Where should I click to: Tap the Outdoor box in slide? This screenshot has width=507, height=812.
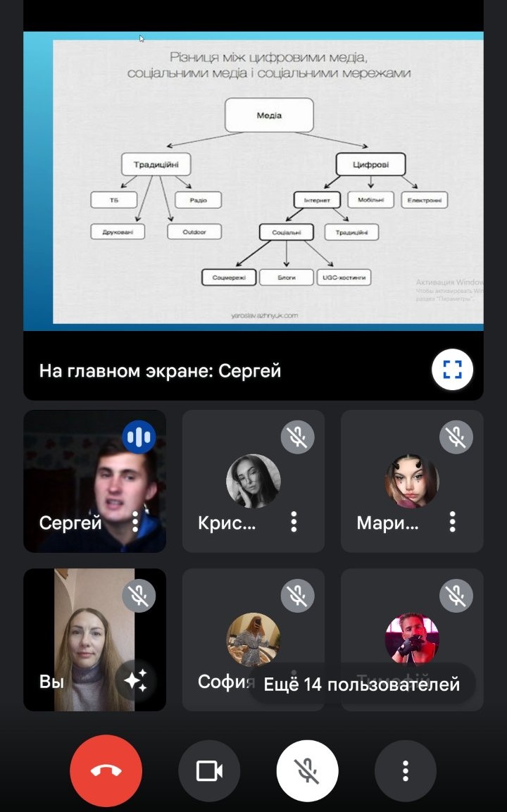click(194, 232)
